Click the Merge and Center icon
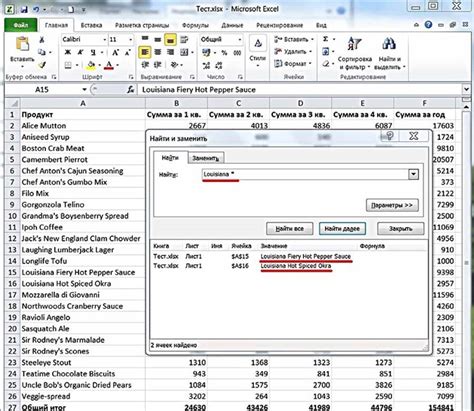The width and height of the screenshot is (474, 411). [x=184, y=52]
